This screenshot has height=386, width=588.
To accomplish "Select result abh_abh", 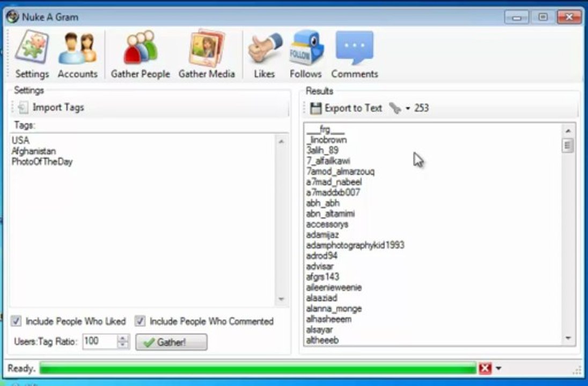I will pyautogui.click(x=323, y=203).
